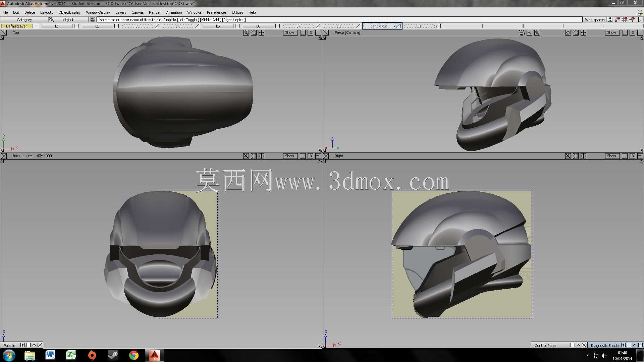Click pan/track icon in Top view
Screen dimensions: 644x362
point(262,33)
